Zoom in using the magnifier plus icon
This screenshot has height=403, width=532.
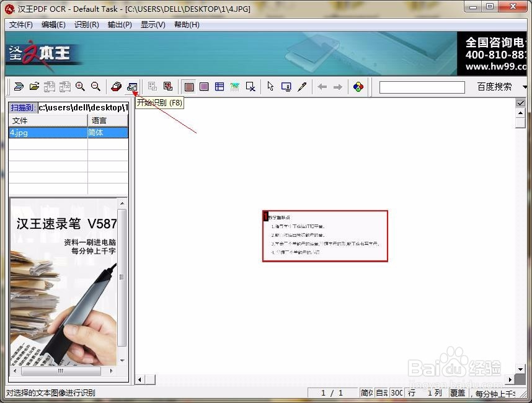pos(80,87)
